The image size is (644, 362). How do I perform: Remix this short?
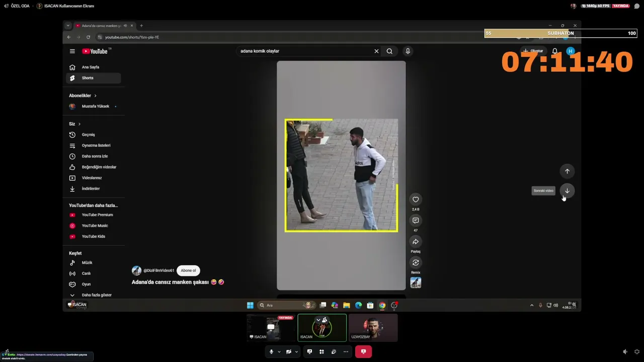coord(416,262)
